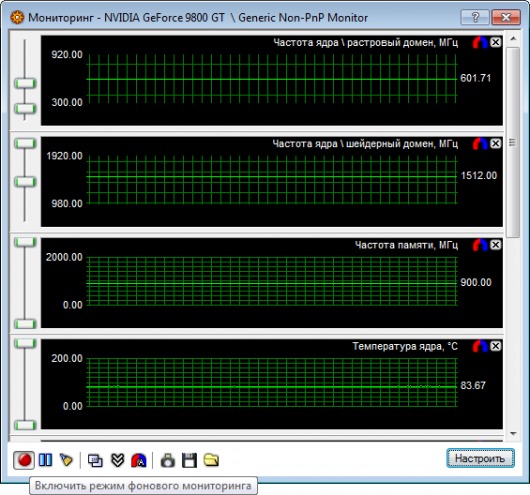The width and height of the screenshot is (530, 495).
Task: Open folder icon in bottom toolbar
Action: point(212,460)
